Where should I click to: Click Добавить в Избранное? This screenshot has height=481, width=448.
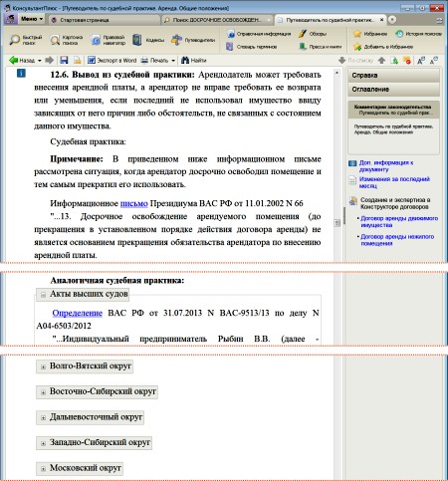pyautogui.click(x=383, y=47)
